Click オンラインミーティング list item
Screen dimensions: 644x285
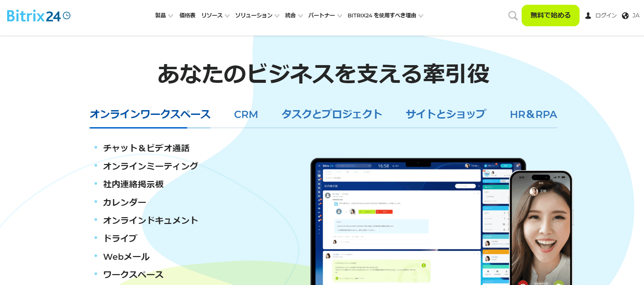point(150,166)
